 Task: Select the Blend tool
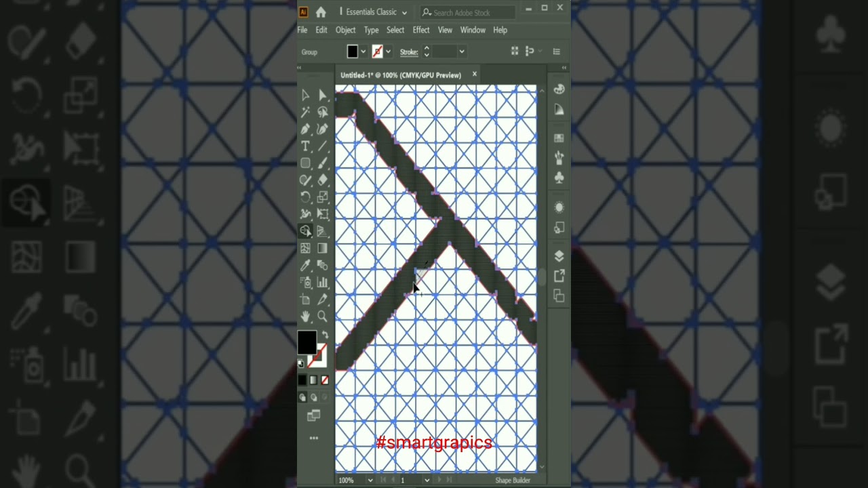click(323, 266)
